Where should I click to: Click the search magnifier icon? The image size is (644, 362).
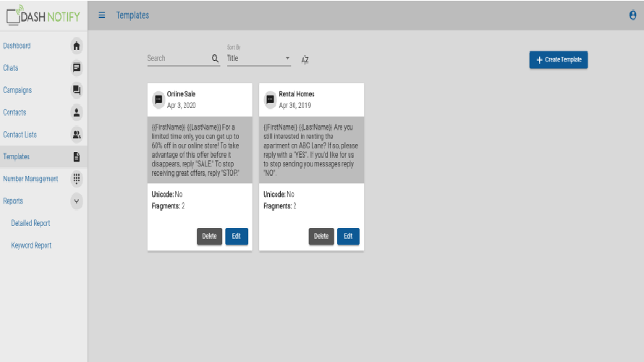[215, 59]
